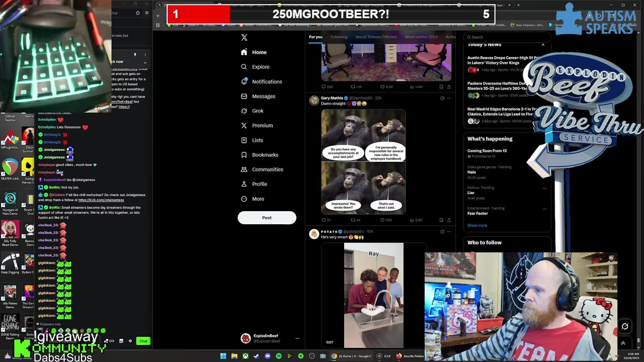This screenshot has height=362, width=644.
Task: Open Real Madrid Edges Barcelona story
Action: pos(503,115)
